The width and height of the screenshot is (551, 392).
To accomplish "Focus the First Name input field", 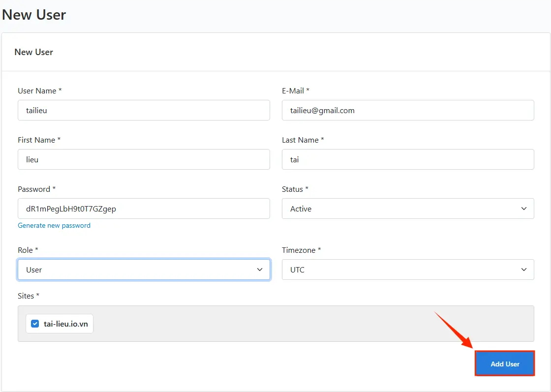I will 143,159.
